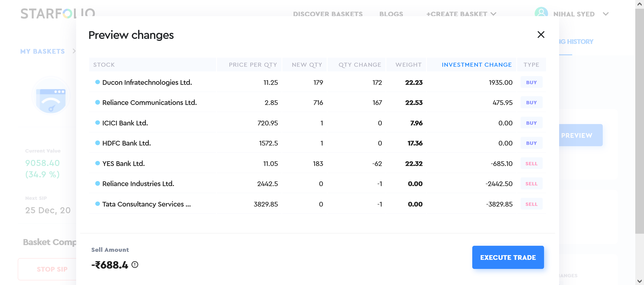Expand the Nihal Syed account chevron

[x=605, y=14]
